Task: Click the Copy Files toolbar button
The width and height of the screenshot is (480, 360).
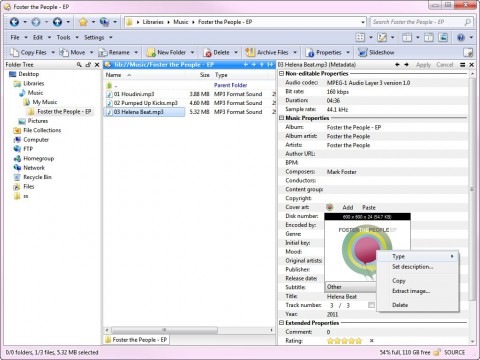Action: (28, 52)
